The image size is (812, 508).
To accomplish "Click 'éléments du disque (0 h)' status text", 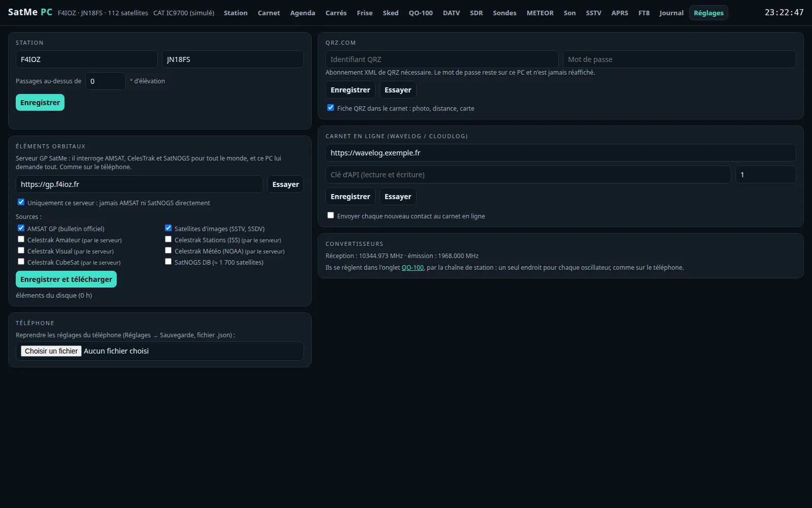I will tap(54, 296).
